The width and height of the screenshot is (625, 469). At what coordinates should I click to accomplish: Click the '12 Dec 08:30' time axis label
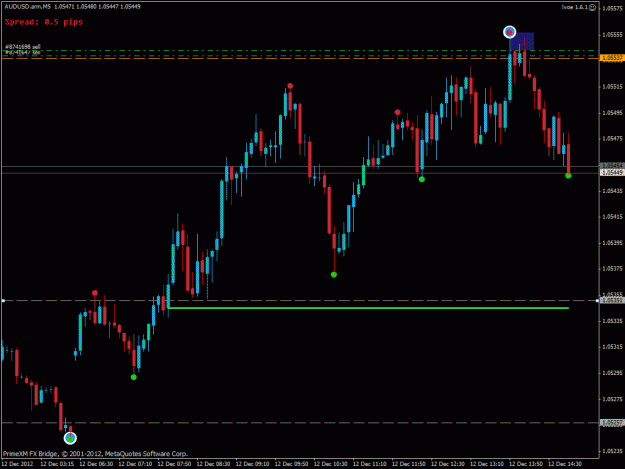tap(213, 464)
